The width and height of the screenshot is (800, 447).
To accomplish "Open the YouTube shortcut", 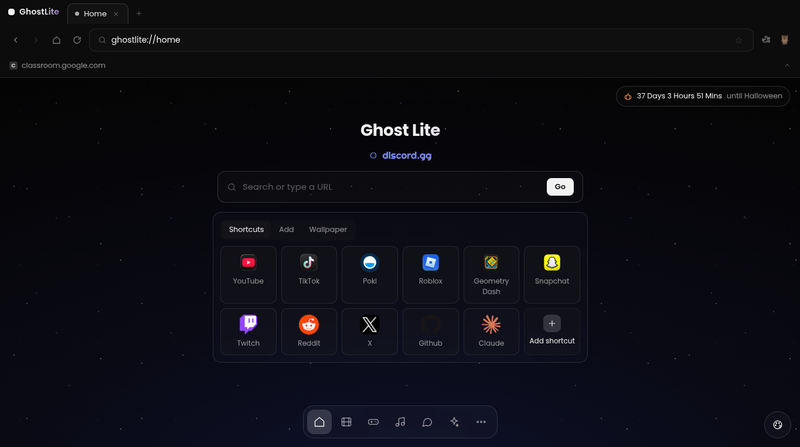I will 248,275.
